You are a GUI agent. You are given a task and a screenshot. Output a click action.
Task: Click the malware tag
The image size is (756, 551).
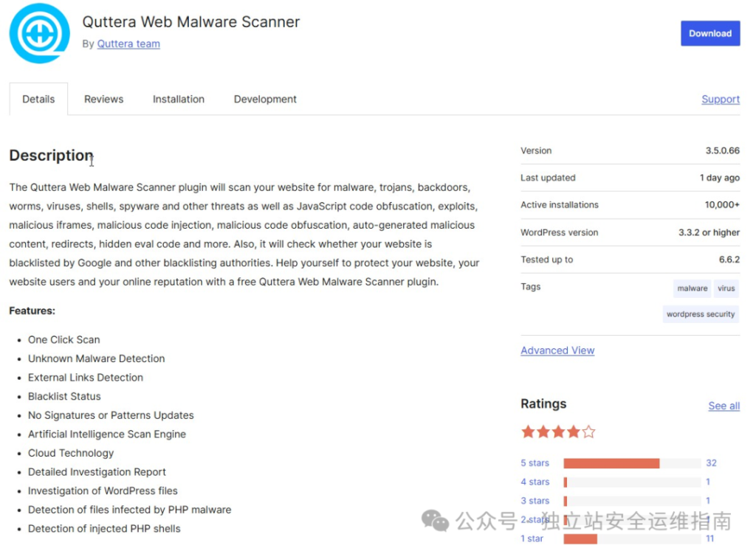click(x=692, y=288)
